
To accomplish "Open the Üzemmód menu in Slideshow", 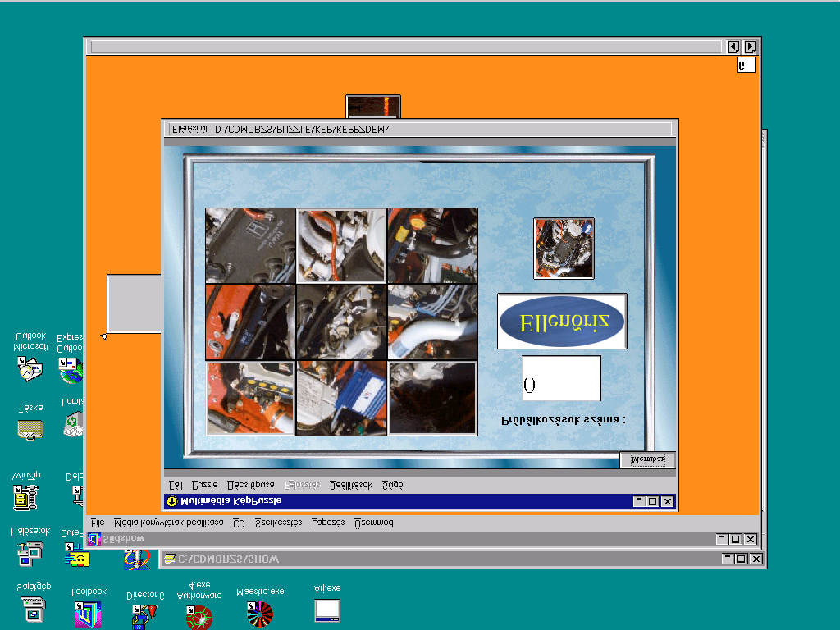I will click(x=374, y=523).
